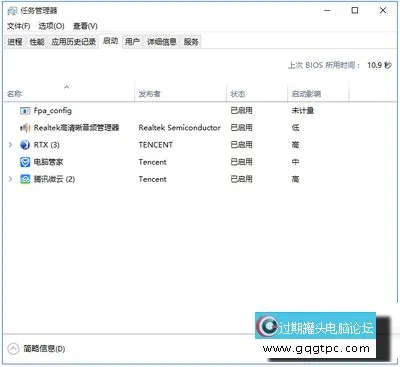Viewport: 400px width, 367px height.
Task: Select the RTX (3) entry name
Action: (47, 145)
